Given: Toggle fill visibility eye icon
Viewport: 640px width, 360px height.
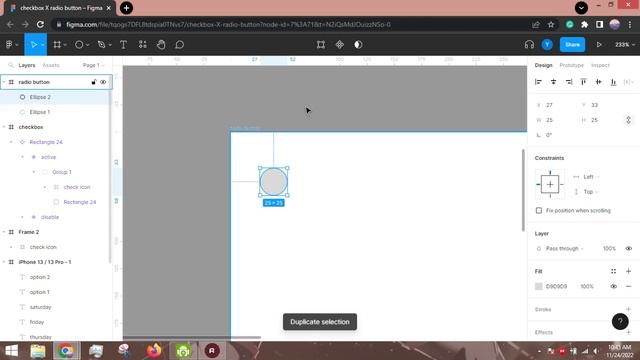Looking at the screenshot, I should point(613,286).
